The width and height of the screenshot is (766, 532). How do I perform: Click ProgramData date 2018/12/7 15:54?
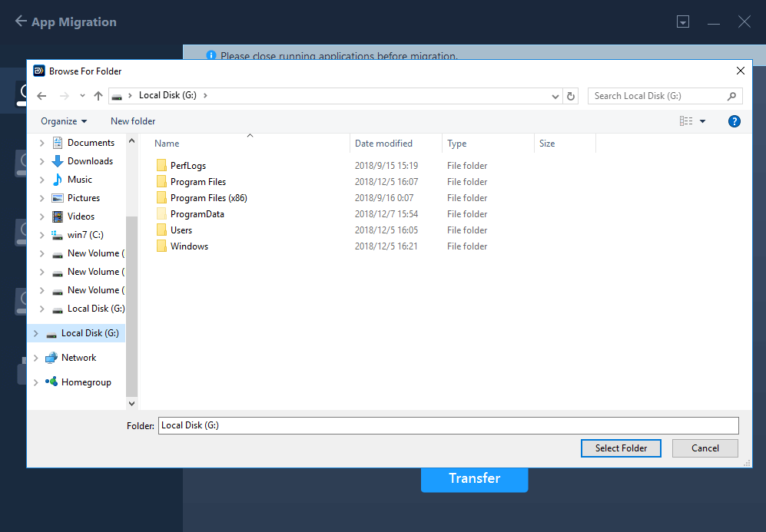[386, 213]
